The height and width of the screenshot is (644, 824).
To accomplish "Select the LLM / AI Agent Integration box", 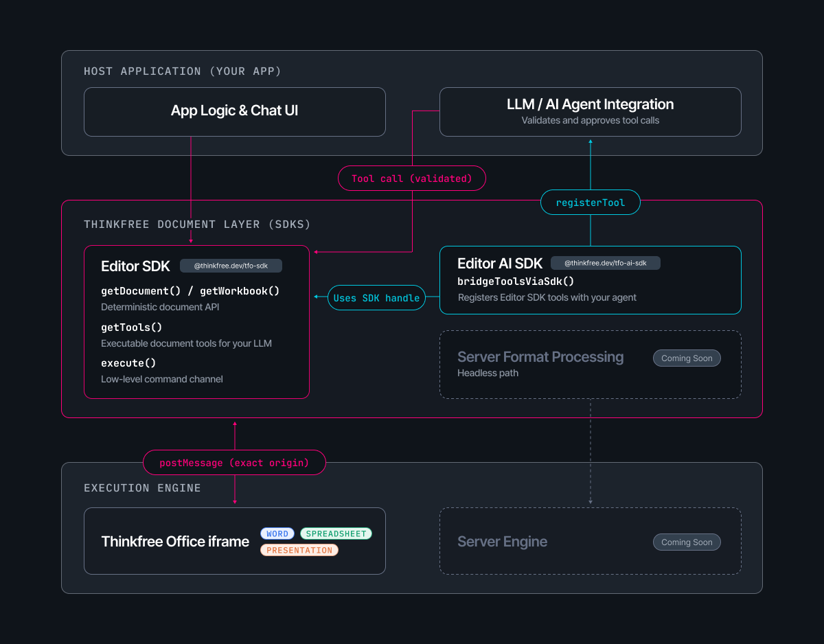I will [x=590, y=112].
